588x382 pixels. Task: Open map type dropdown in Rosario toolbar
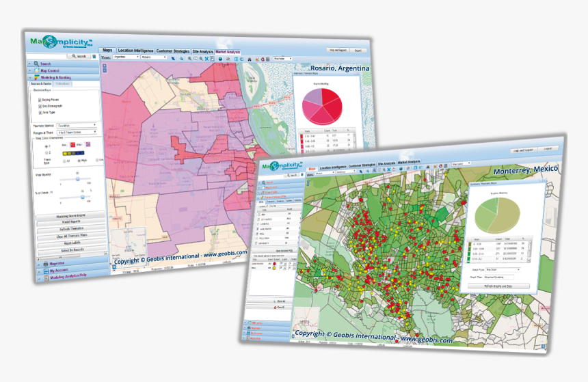pos(282,59)
